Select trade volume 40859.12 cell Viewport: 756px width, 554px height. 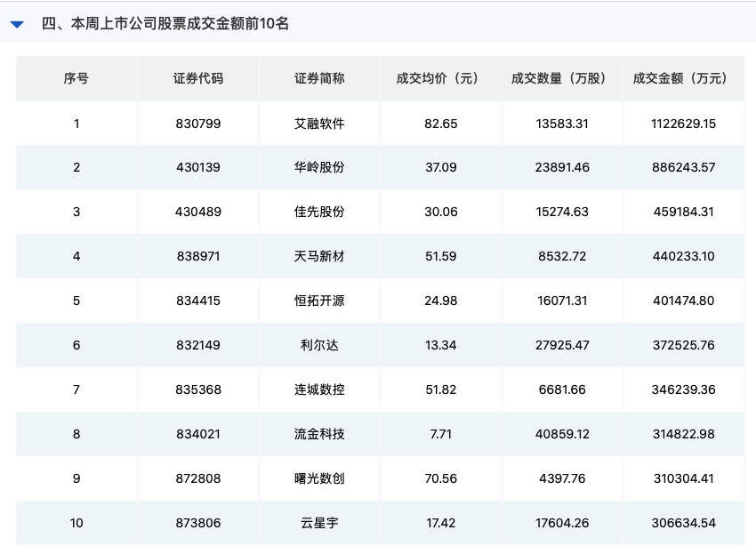562,434
